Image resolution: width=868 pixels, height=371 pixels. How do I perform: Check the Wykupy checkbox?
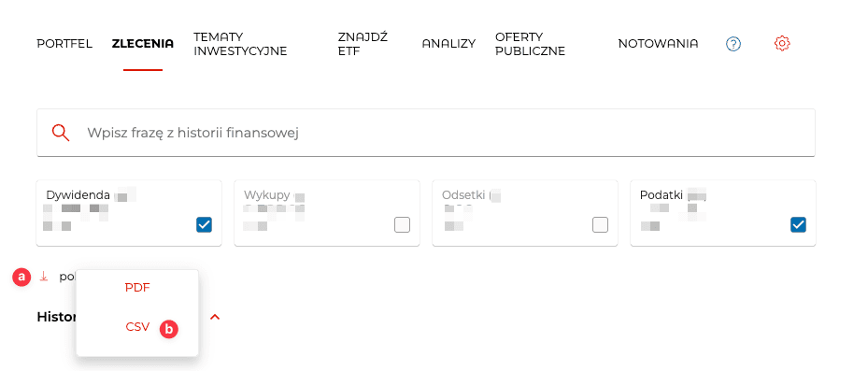coord(403,225)
